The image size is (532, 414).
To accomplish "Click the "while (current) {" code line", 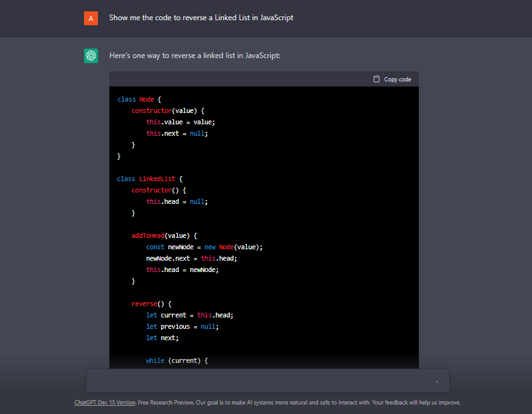I will [x=177, y=361].
